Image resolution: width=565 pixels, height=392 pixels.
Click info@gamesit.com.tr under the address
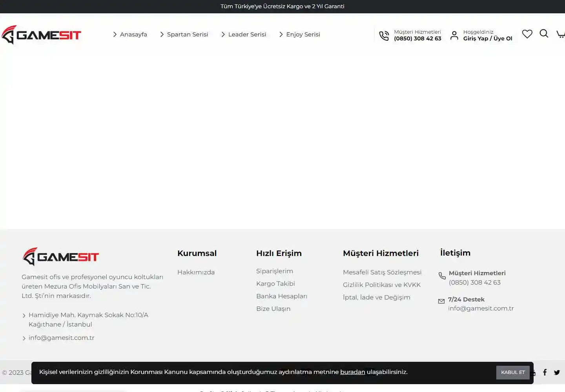(61, 338)
